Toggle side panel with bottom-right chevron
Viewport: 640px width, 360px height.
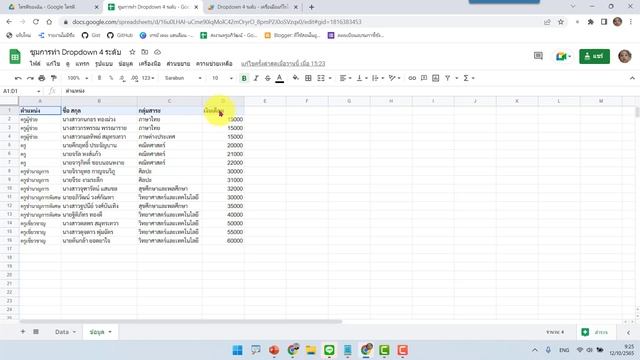tap(629, 332)
